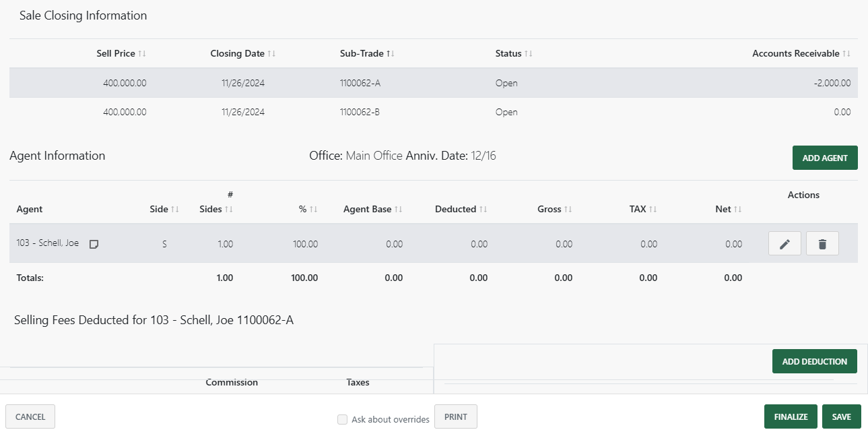
Task: Sort agents by the Side column
Action: [174, 209]
